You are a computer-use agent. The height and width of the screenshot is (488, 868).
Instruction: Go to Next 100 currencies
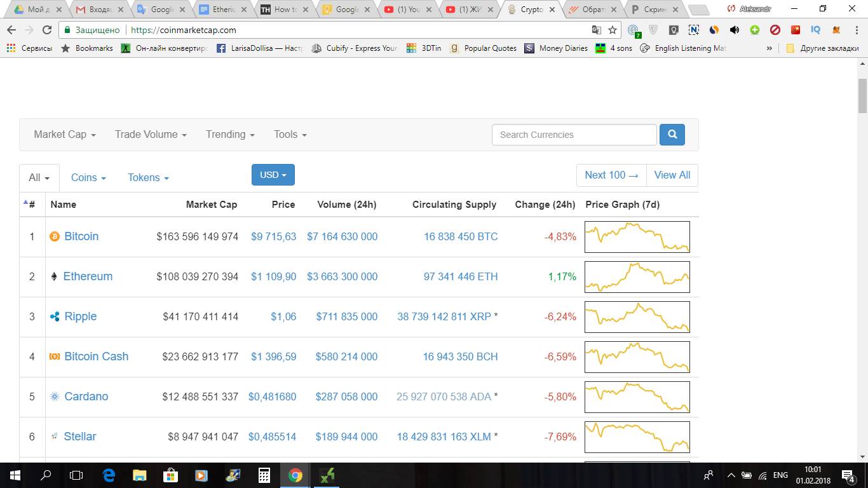[611, 175]
